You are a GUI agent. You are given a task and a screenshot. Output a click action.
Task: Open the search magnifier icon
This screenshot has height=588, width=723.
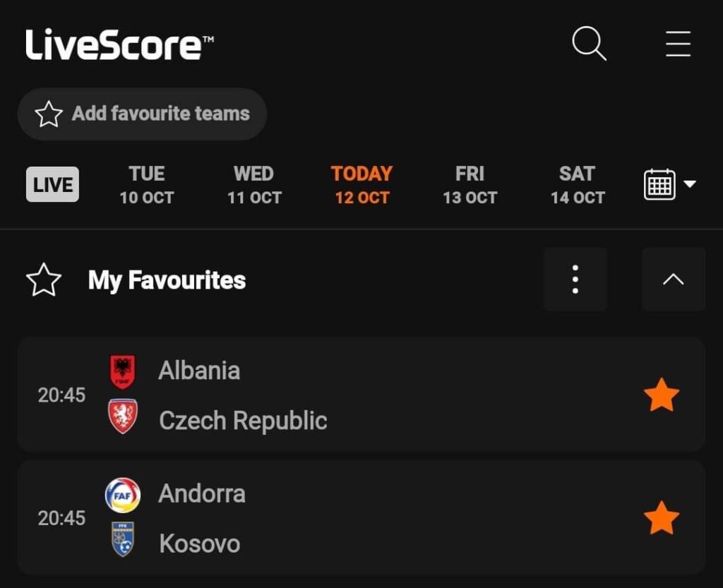[589, 44]
